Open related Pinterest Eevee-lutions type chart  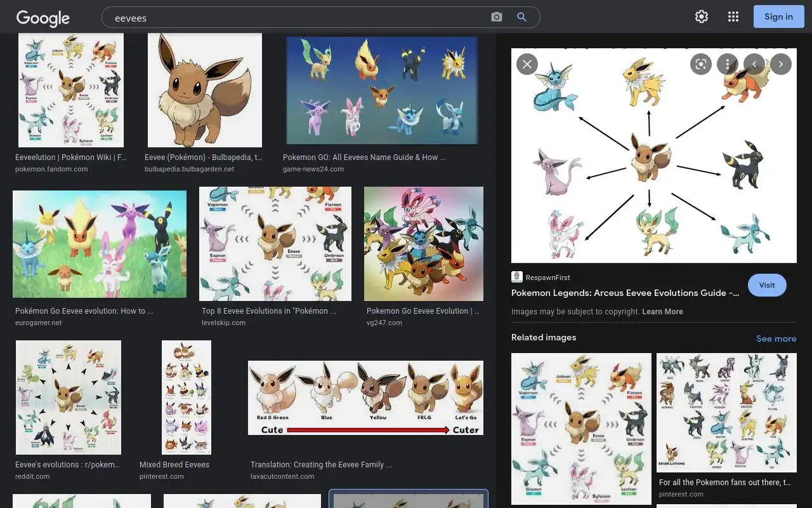pos(726,413)
